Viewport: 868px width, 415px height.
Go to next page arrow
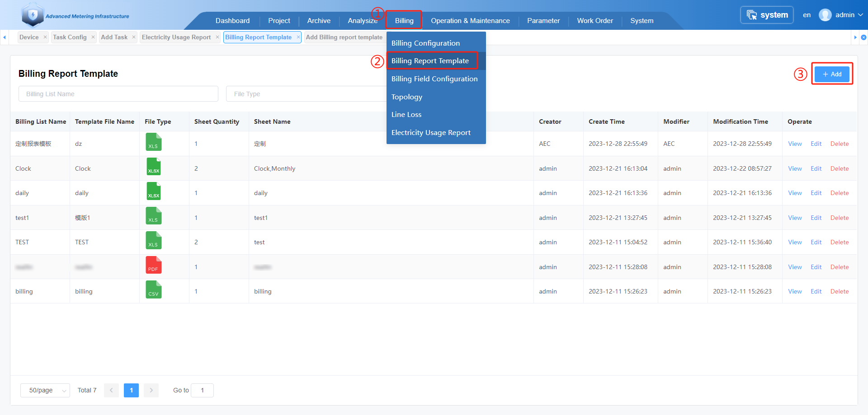(151, 390)
